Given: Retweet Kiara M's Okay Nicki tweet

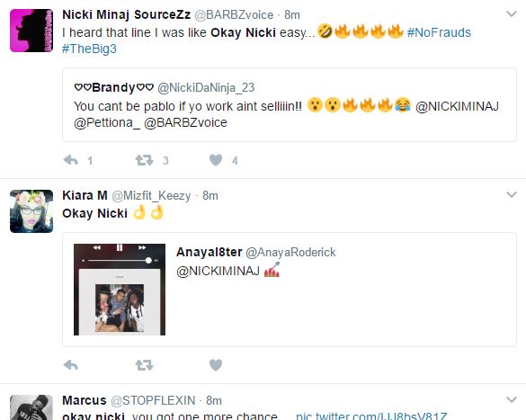Looking at the screenshot, I should coord(144,364).
